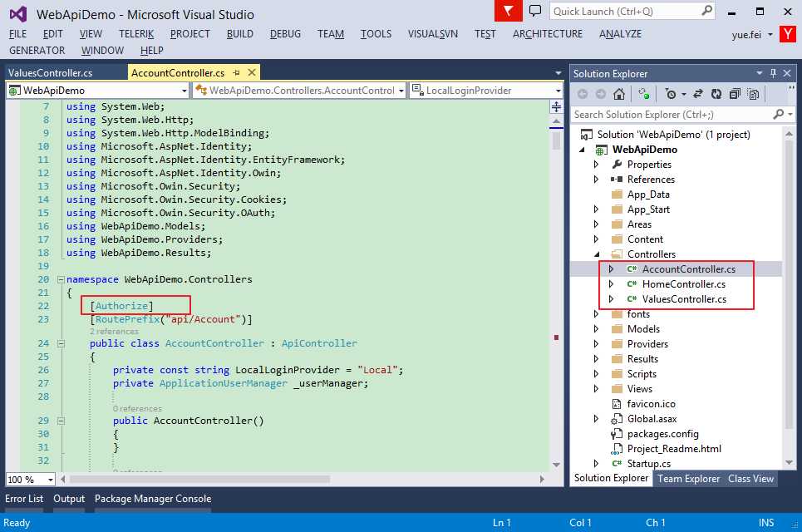Click the red Y account icon

(x=788, y=34)
